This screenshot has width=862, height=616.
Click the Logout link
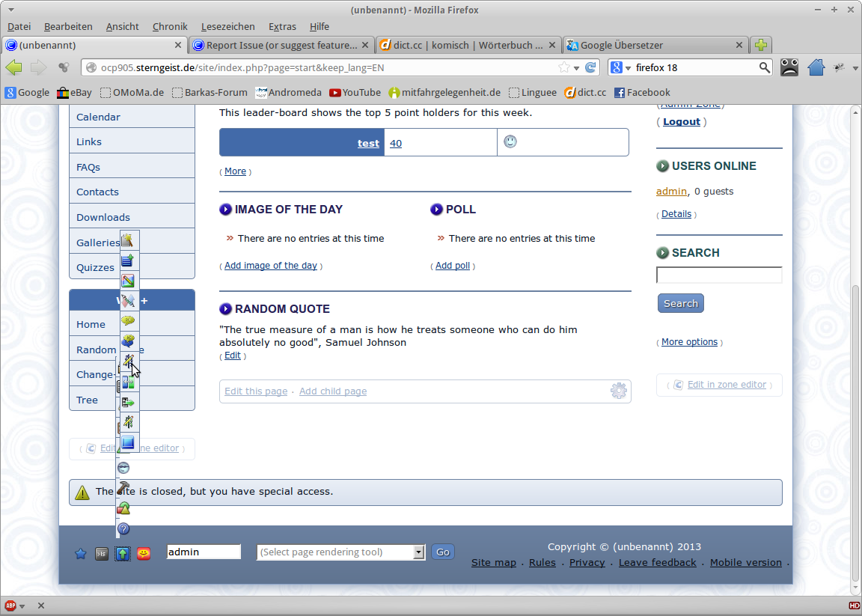tap(681, 121)
